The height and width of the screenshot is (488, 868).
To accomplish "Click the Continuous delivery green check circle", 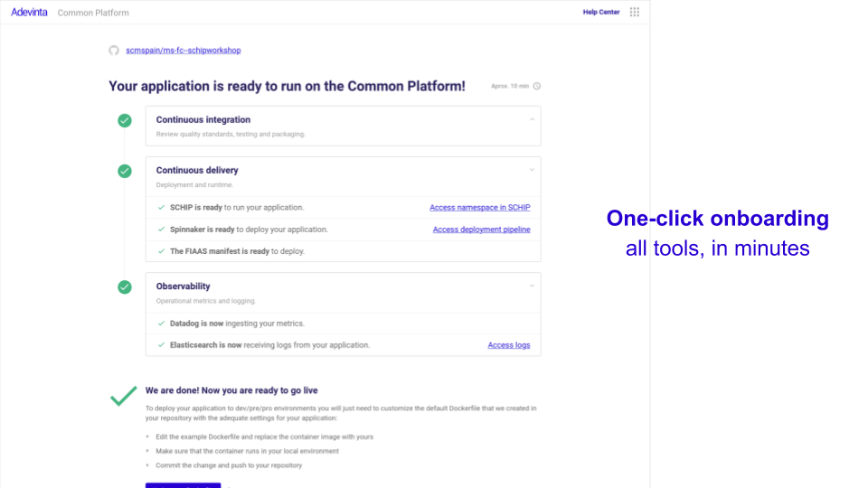I will click(125, 171).
